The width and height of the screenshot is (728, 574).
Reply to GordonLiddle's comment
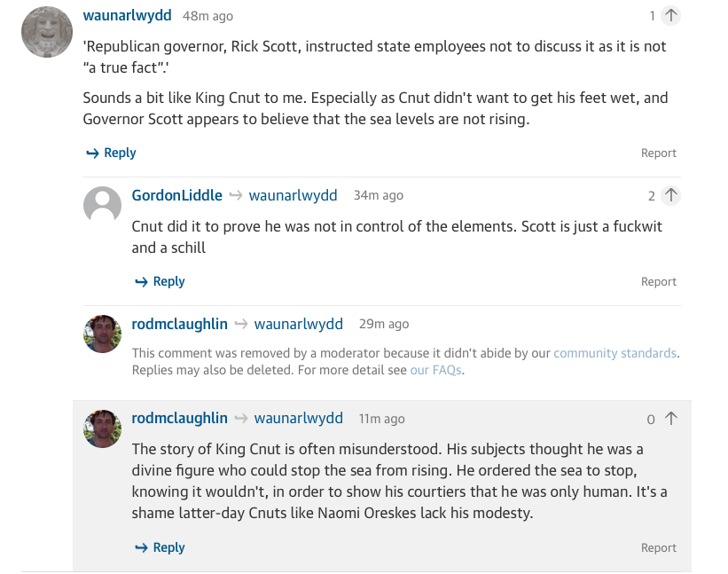[160, 281]
